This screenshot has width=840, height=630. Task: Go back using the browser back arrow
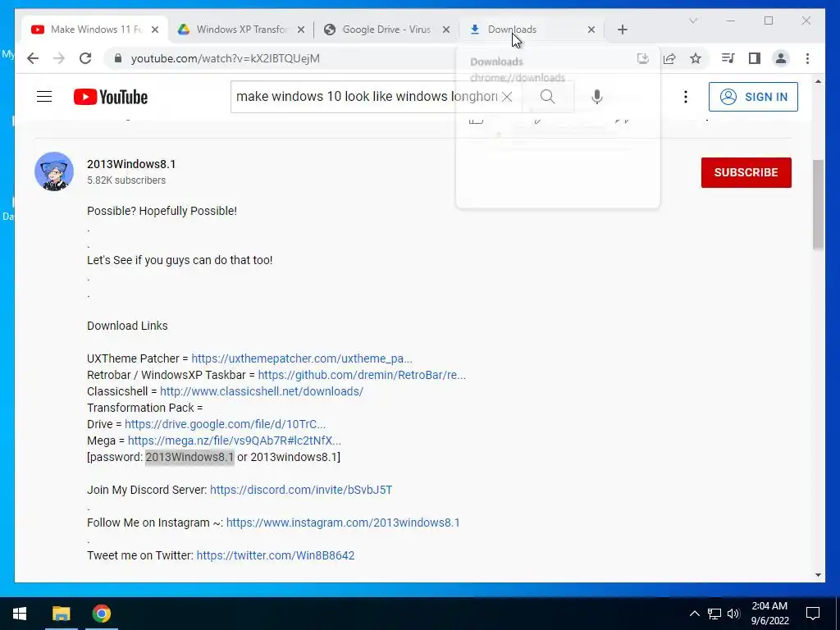33,58
